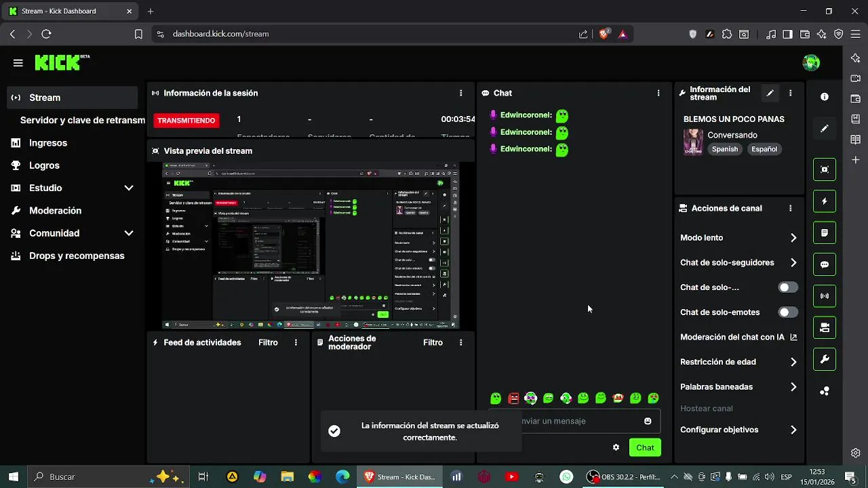
Task: Select Stream in the left navigation
Action: 72,98
